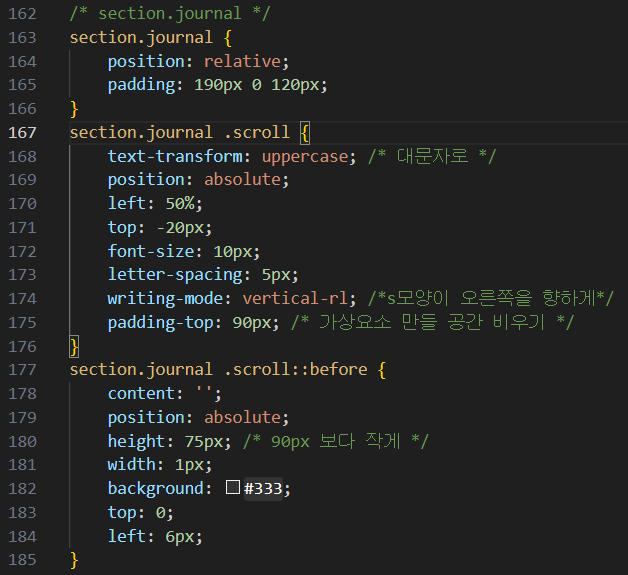
Task: Click the '/* section.journal */' comment
Action: [170, 14]
